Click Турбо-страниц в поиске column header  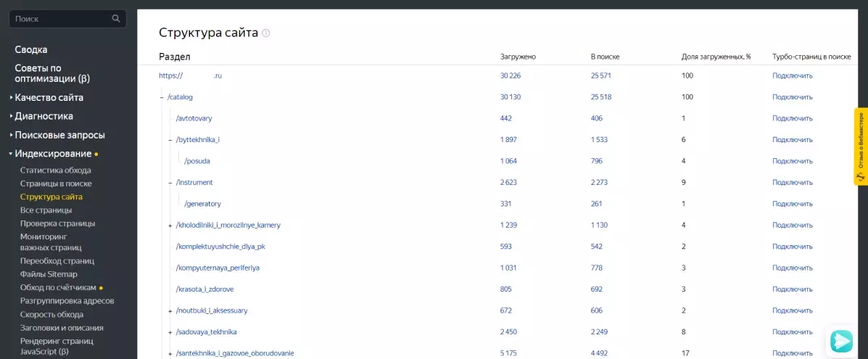(811, 57)
